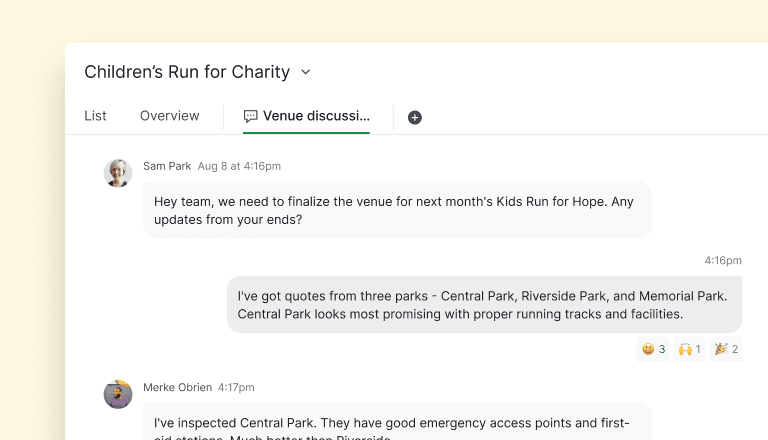Select the message about quotes from three parks
This screenshot has width=768, height=440.
(484, 304)
